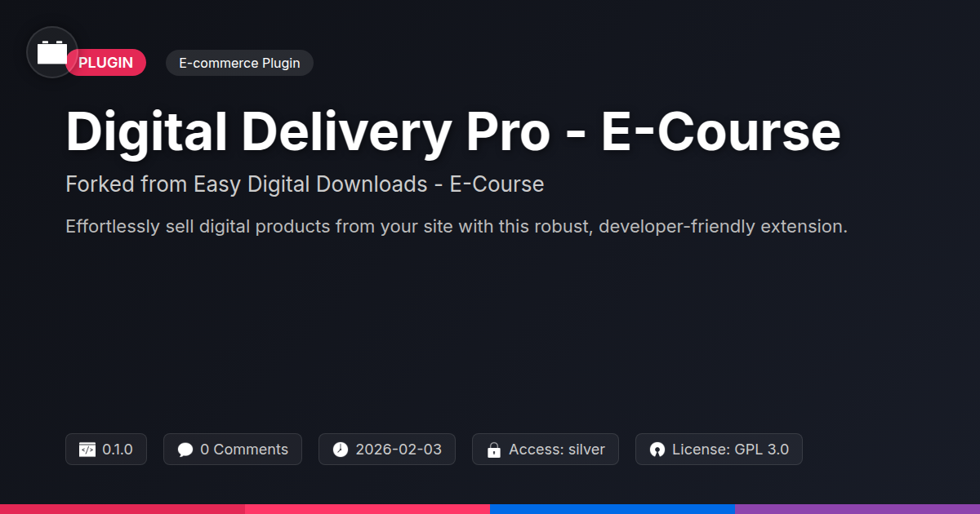Click the comments speech bubble icon
Screen dimensions: 980x514
[x=185, y=450]
